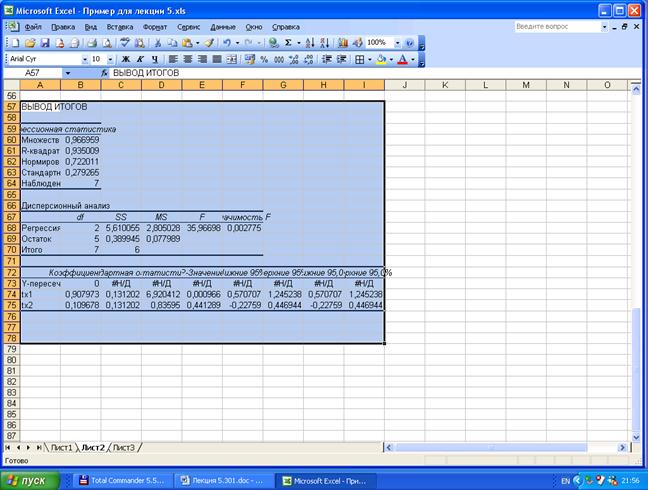Click the EN language indicator in tray
Screen dimensions: 648x490
pyautogui.click(x=565, y=481)
